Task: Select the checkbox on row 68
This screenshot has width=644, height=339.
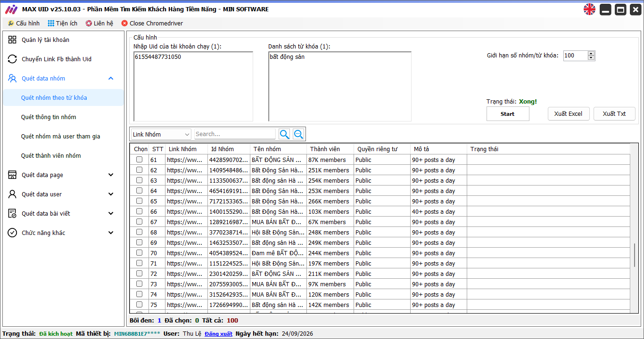Action: coord(139,232)
